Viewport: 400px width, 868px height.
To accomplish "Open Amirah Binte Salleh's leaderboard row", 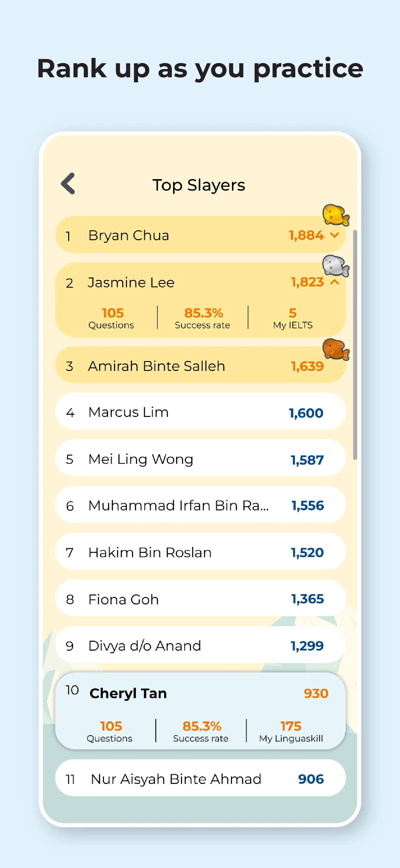I will (200, 365).
